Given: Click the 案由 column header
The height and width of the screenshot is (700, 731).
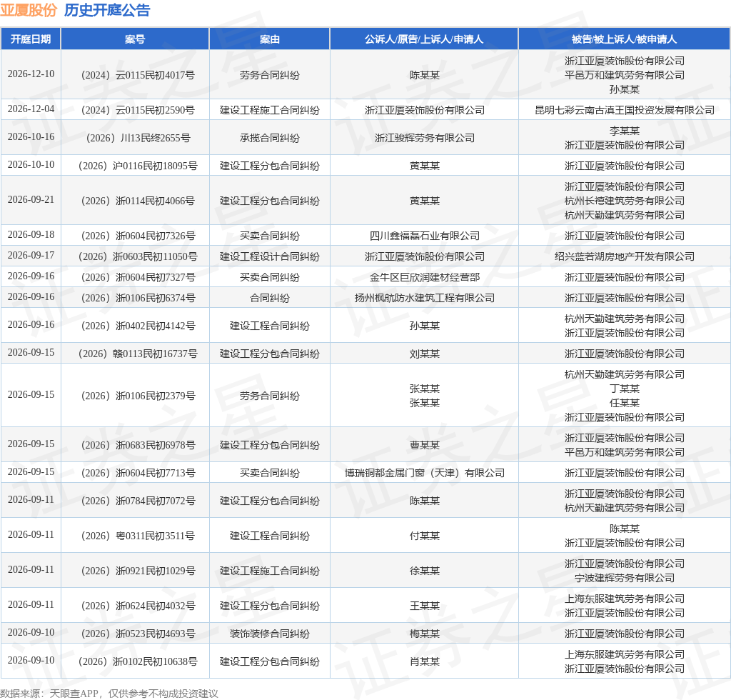Looking at the screenshot, I should tap(269, 39).
